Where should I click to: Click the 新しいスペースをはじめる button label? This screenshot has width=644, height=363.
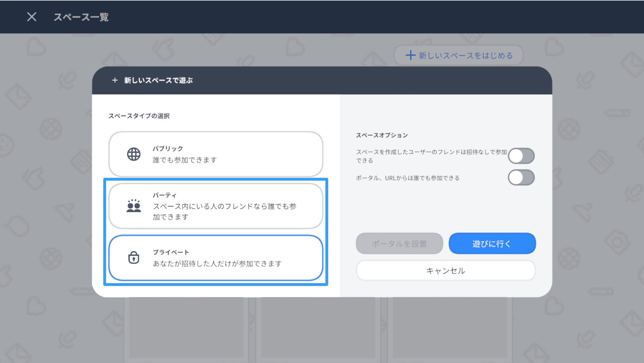tap(465, 55)
